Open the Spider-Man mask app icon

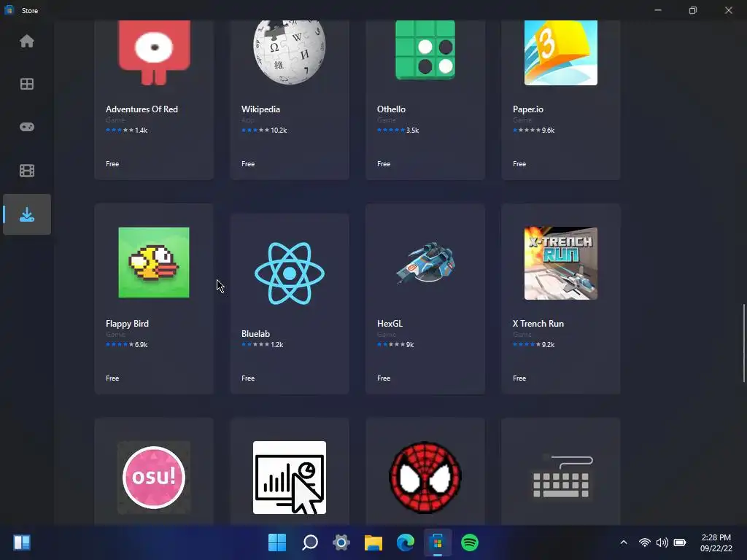425,477
